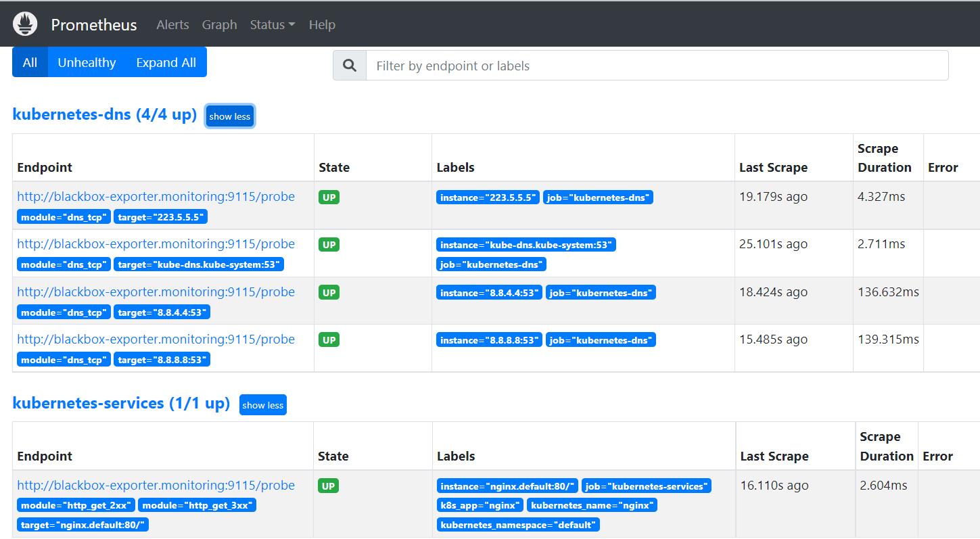The image size is (980, 539).
Task: Click instance="8.8.4.4:53" label
Action: click(489, 293)
